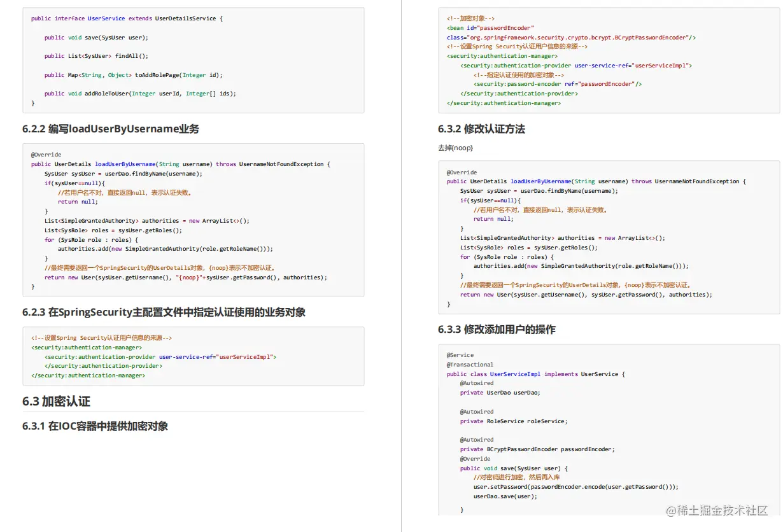Click the '<!--指定认证使用的加密对象-->' comment

click(x=519, y=75)
